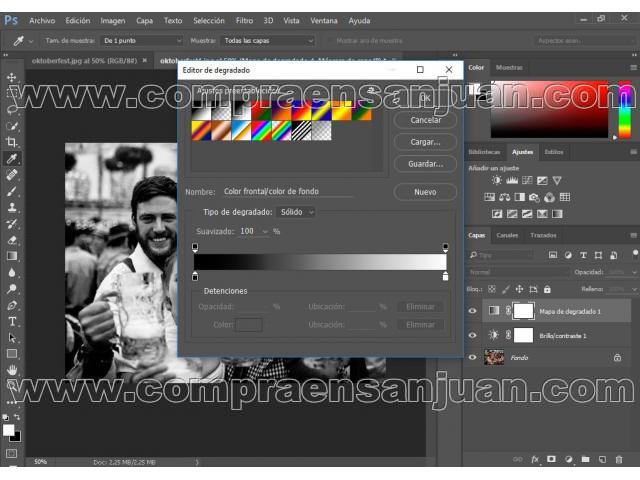Click the layer styles fx icon
Image resolution: width=640 pixels, height=480 pixels.
[535, 460]
